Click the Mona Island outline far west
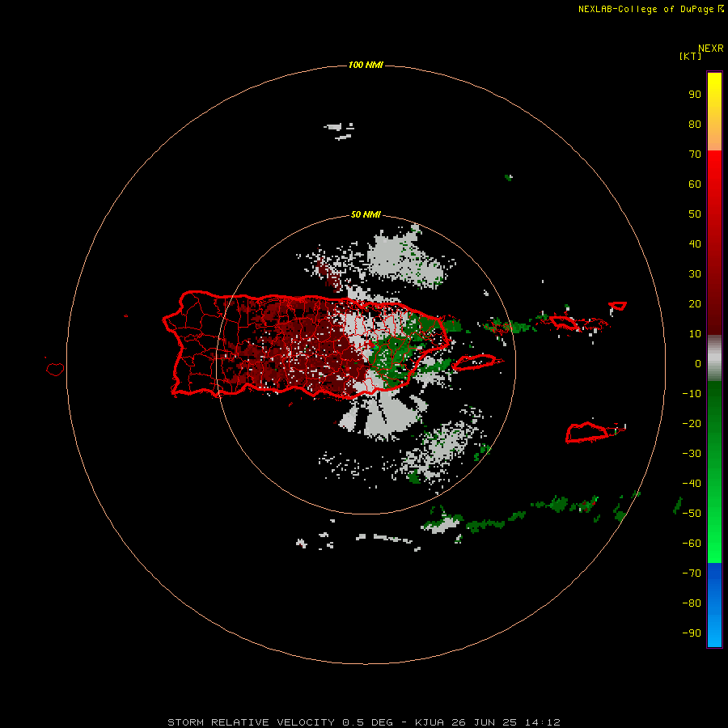 tap(55, 369)
